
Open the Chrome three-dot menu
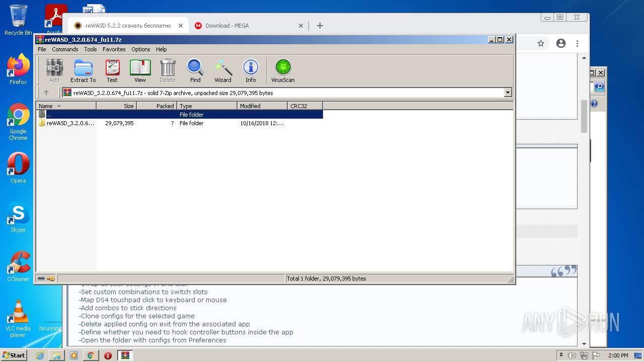(578, 44)
